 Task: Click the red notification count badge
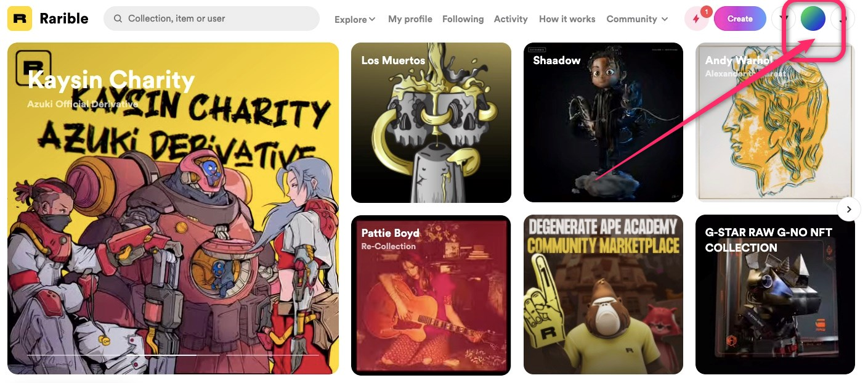click(706, 11)
